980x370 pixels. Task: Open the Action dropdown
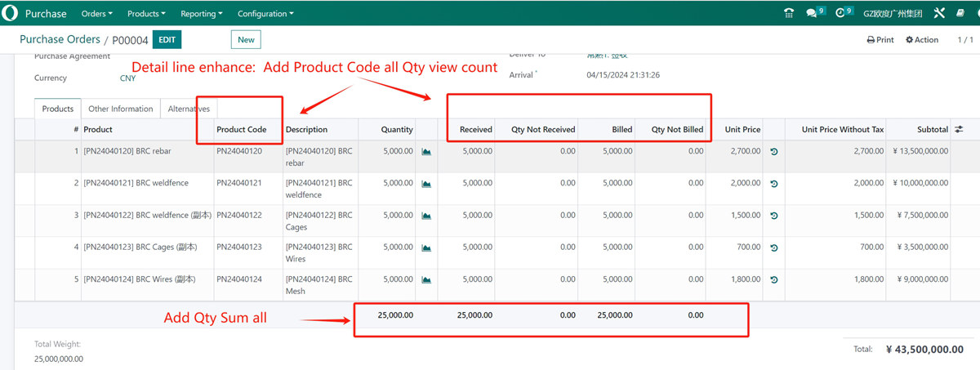pos(922,39)
